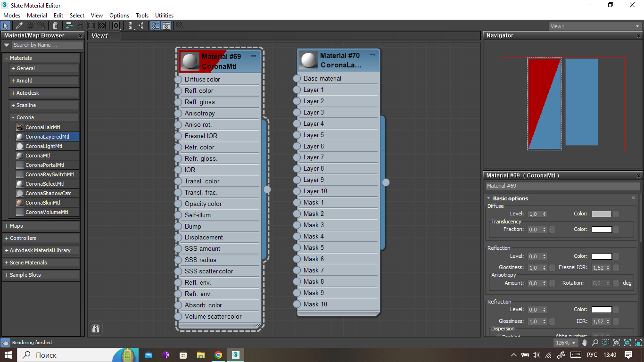
Task: Click the Lay Out All toolbar icon
Action: click(131, 25)
